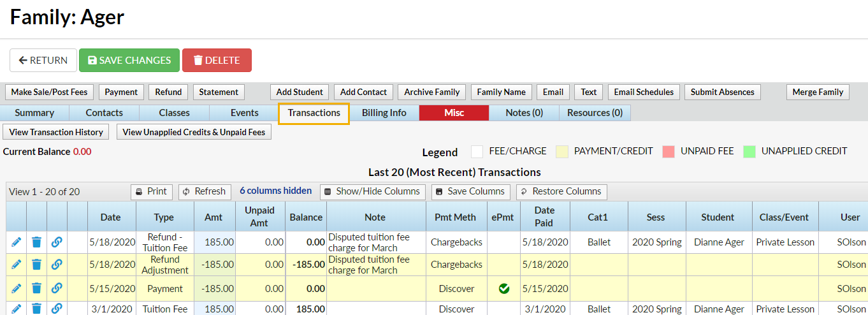
Task: Sort by the Student column header
Action: [x=718, y=217]
